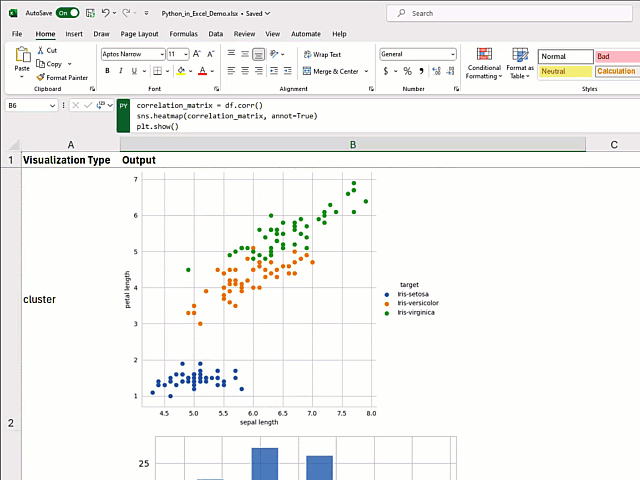640x480 pixels.
Task: Open the Formulas ribbon tab
Action: pos(183,34)
